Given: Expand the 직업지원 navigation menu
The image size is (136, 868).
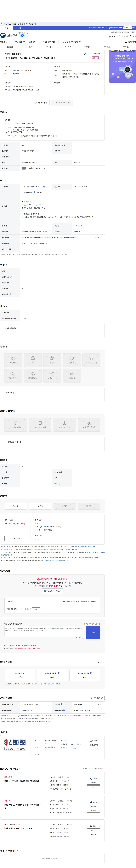Looking at the screenshot, I should (x=20, y=42).
